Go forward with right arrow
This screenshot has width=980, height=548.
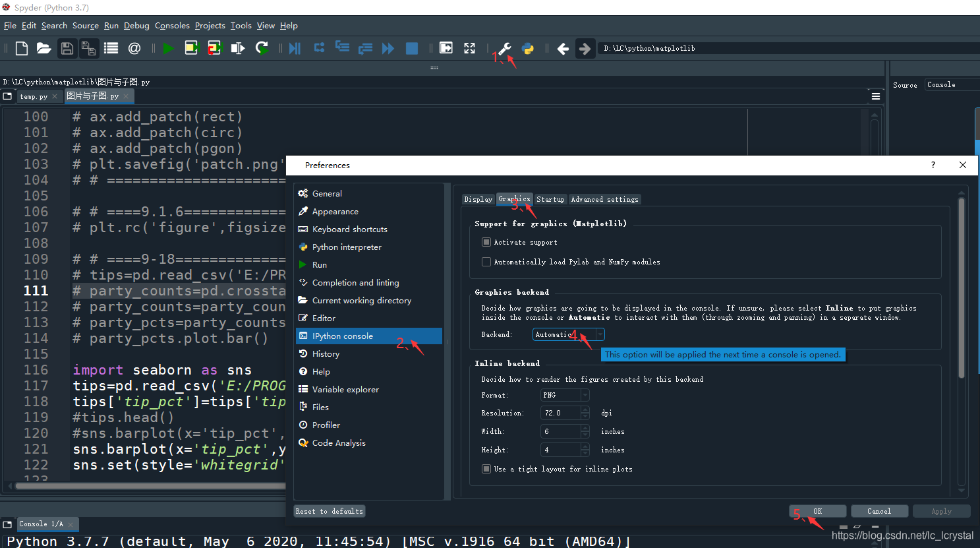point(585,48)
